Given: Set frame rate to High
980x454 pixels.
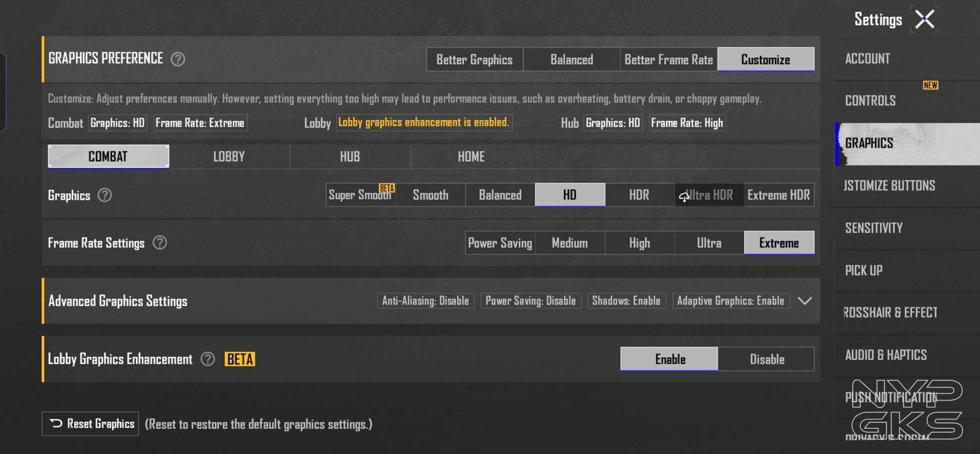Looking at the screenshot, I should click(639, 243).
